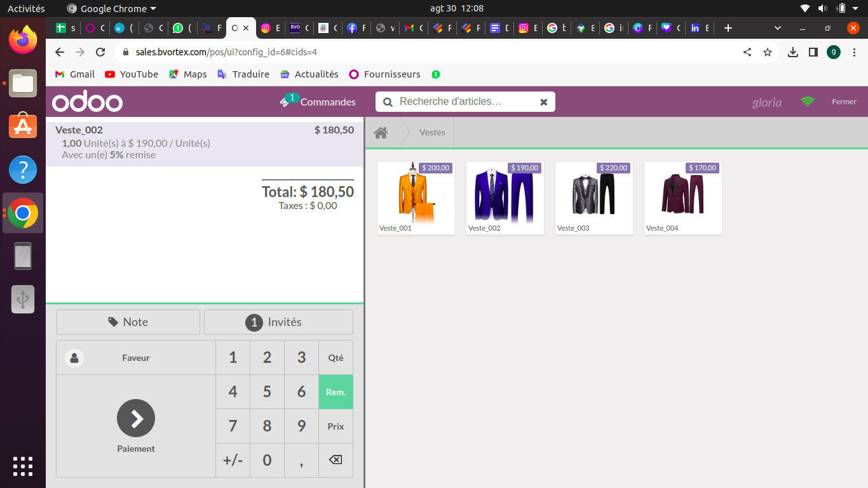The height and width of the screenshot is (488, 868).
Task: Click the customer Faveur button
Action: pyautogui.click(x=136, y=358)
